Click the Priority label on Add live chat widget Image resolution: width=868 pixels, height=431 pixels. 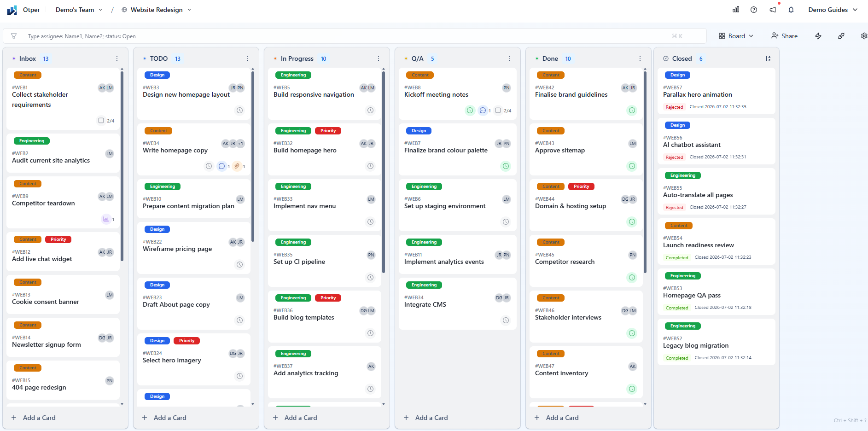coord(58,239)
